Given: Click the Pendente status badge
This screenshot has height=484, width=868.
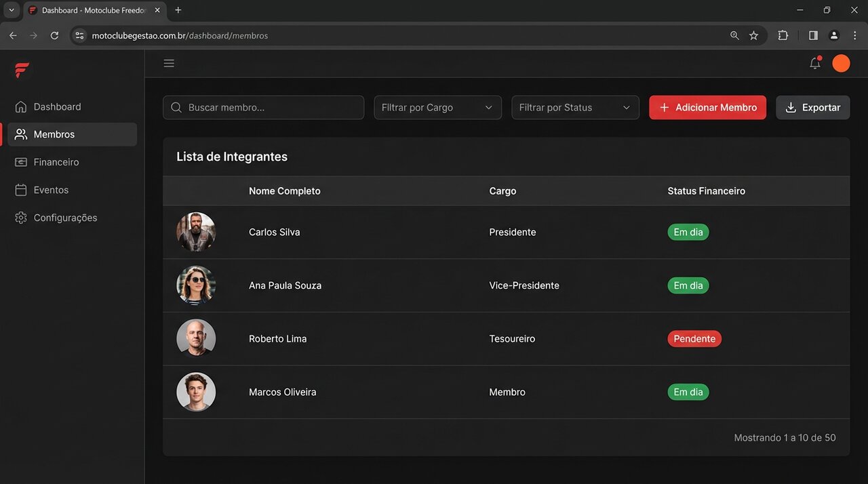Looking at the screenshot, I should [694, 338].
